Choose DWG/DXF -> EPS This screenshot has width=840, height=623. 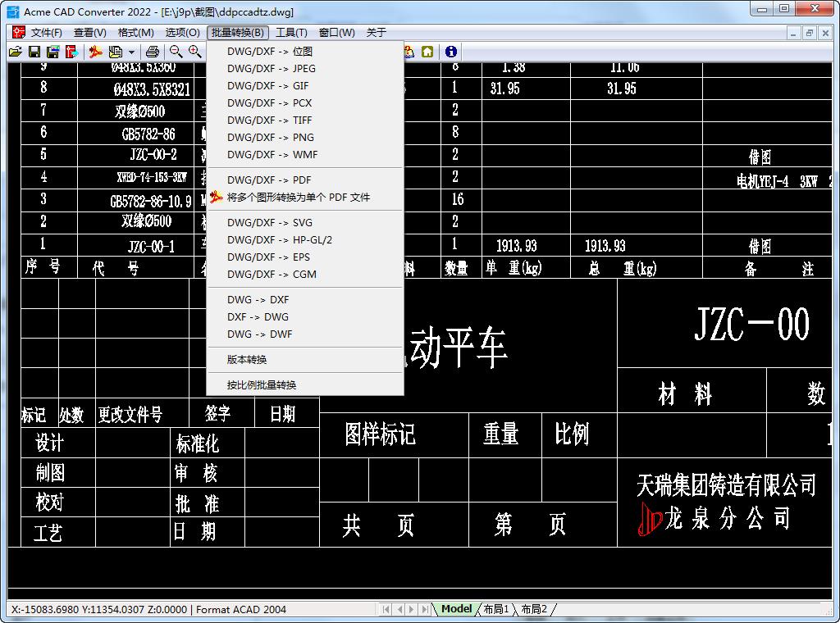click(305, 257)
